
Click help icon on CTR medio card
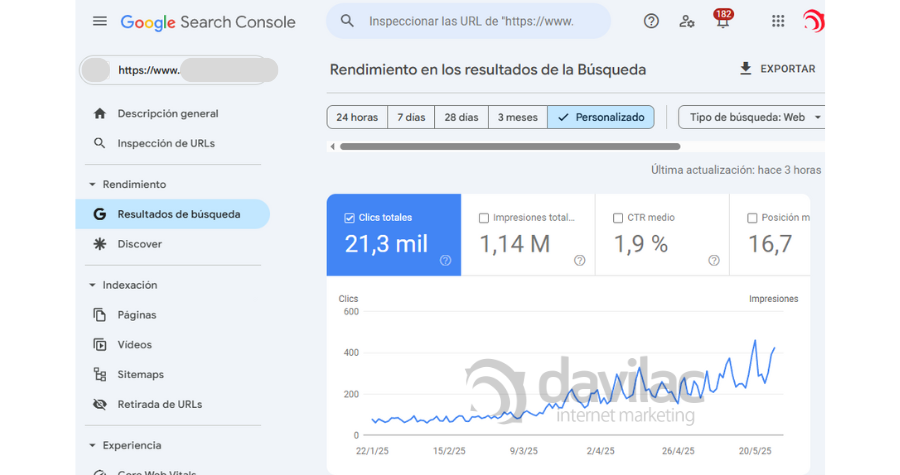pos(714,260)
